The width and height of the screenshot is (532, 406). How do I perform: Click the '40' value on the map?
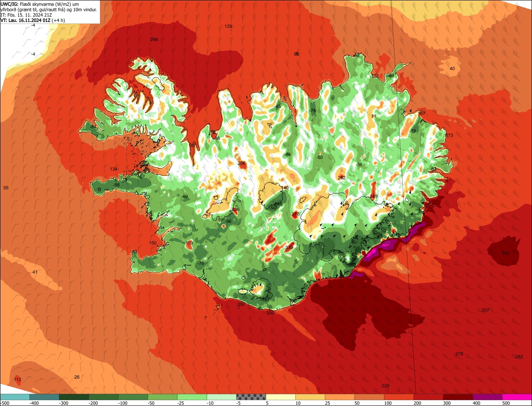452,68
